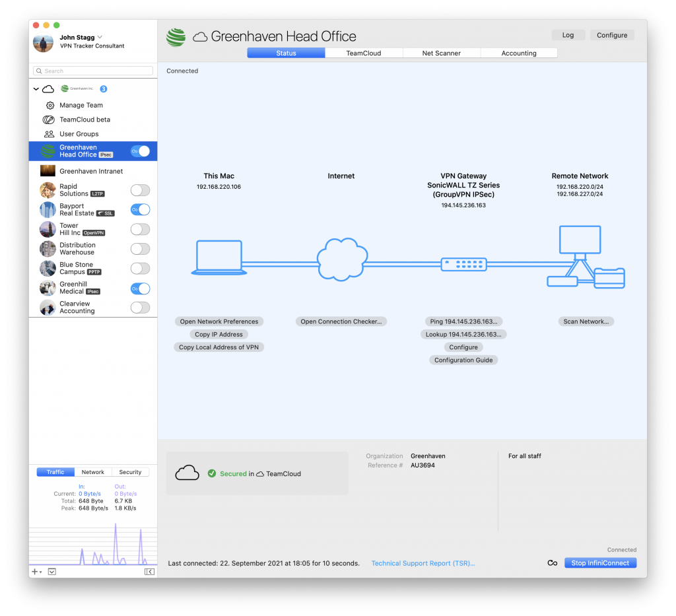
Task: Open the Net Scanner tab
Action: pyautogui.click(x=442, y=53)
